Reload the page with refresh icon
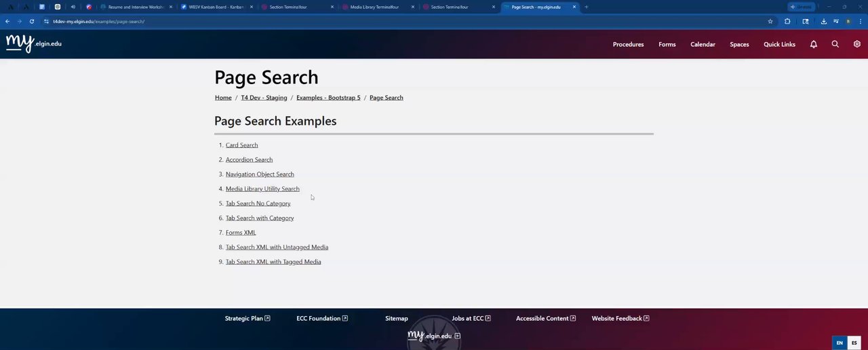 pos(31,21)
